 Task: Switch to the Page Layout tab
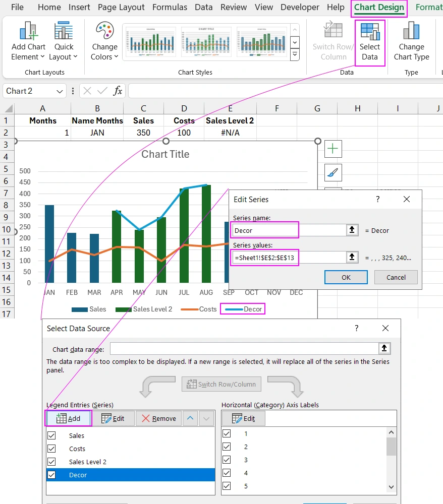pyautogui.click(x=121, y=8)
